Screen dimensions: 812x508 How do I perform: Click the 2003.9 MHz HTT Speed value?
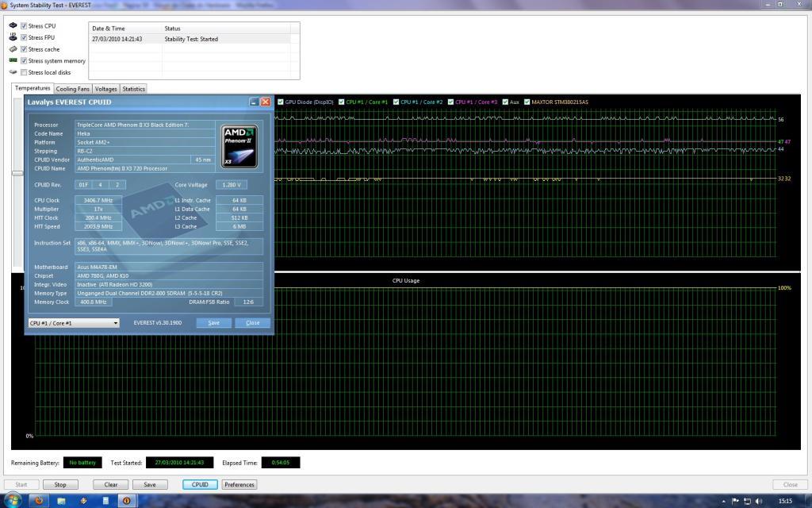(98, 226)
